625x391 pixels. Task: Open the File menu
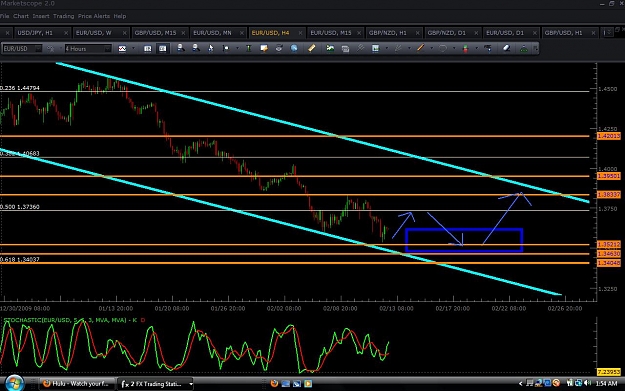tap(4, 16)
